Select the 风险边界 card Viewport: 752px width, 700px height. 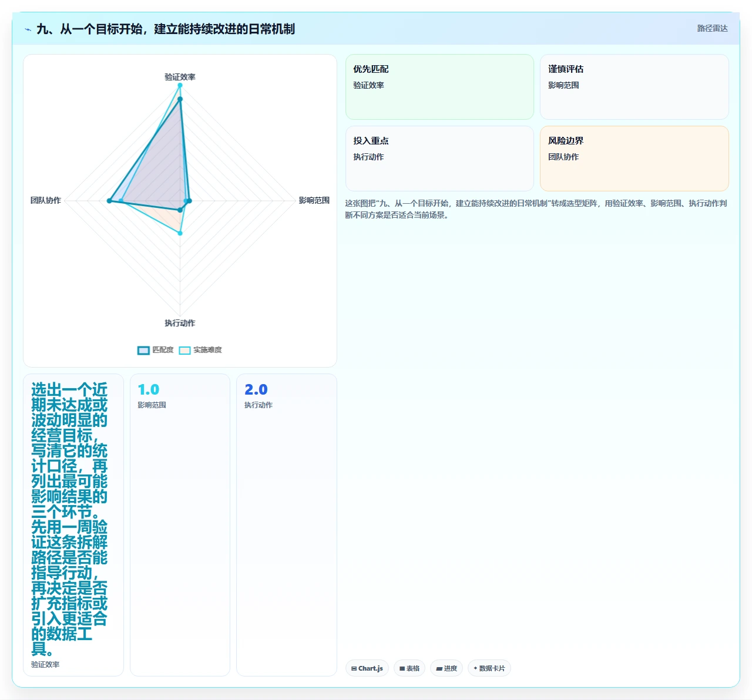(634, 159)
